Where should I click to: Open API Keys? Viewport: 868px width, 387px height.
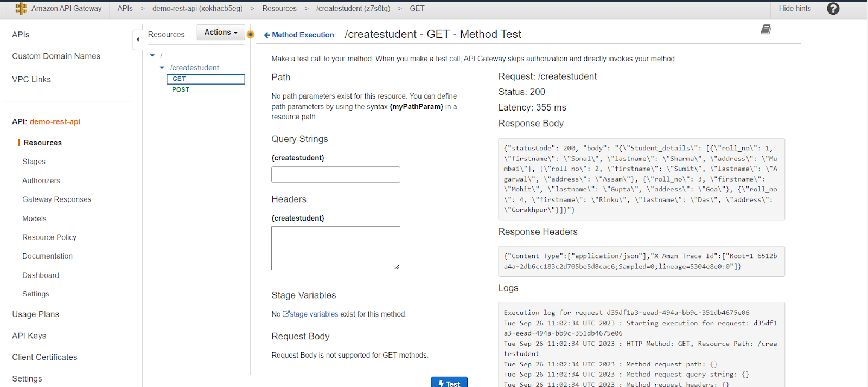(29, 336)
